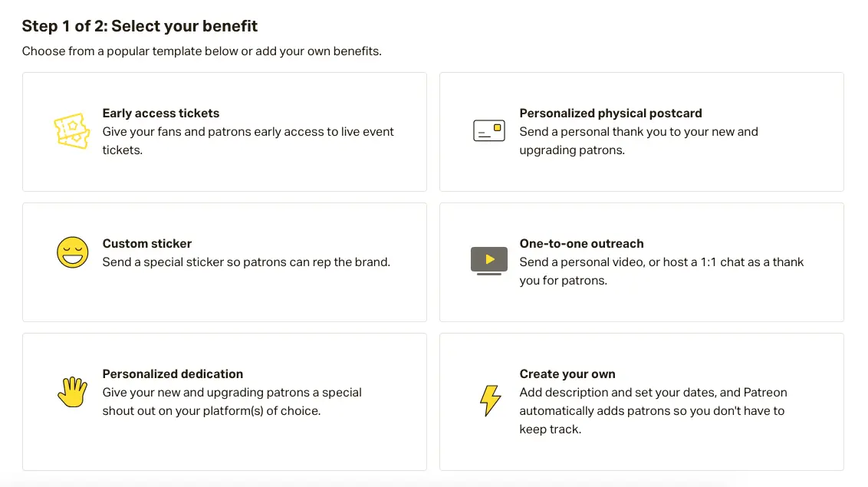Click the sticker description text
The image size is (868, 487).
[x=246, y=262]
